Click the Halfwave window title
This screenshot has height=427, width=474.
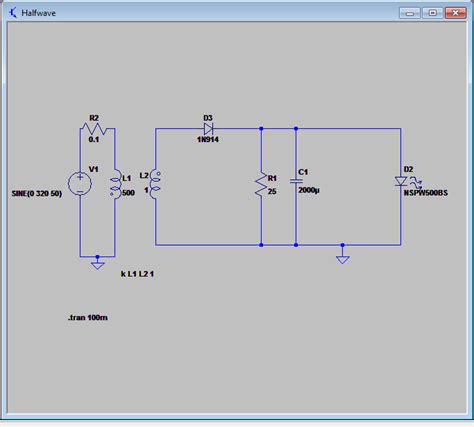tap(39, 13)
